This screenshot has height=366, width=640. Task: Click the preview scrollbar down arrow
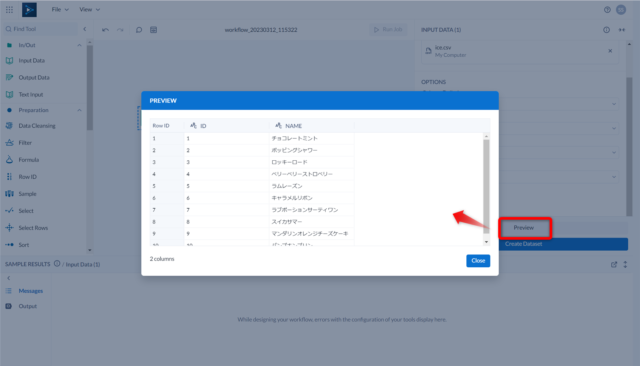(486, 242)
